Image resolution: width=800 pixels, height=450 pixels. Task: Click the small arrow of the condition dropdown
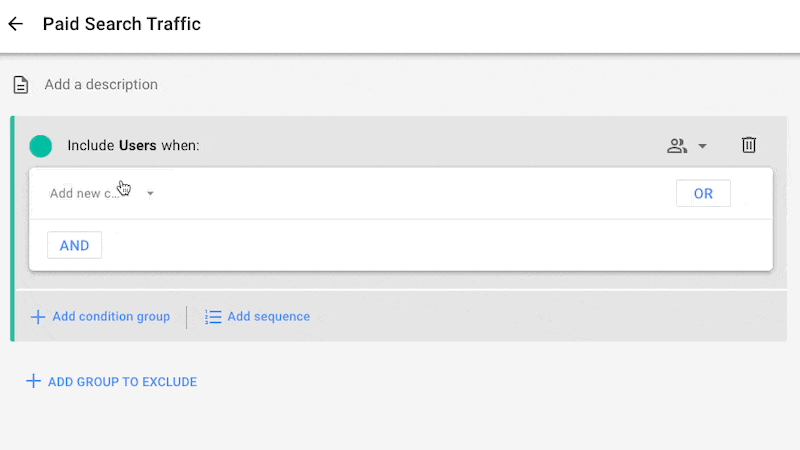[150, 193]
